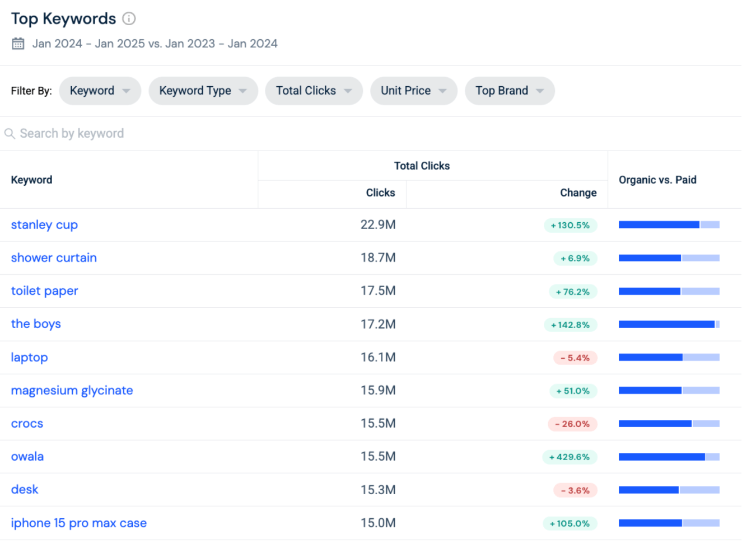Click the Organic vs. Paid column header
This screenshot has width=756, height=553.
pos(657,180)
